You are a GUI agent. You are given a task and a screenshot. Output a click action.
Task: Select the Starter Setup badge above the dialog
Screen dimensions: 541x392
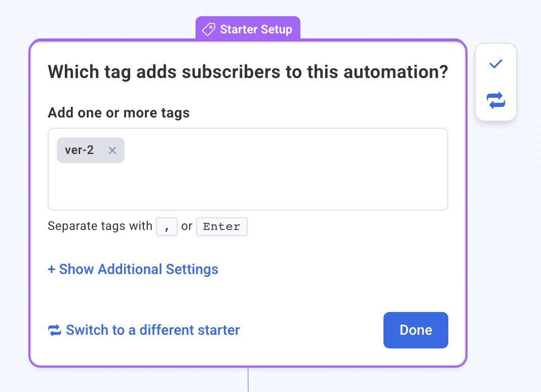click(248, 29)
